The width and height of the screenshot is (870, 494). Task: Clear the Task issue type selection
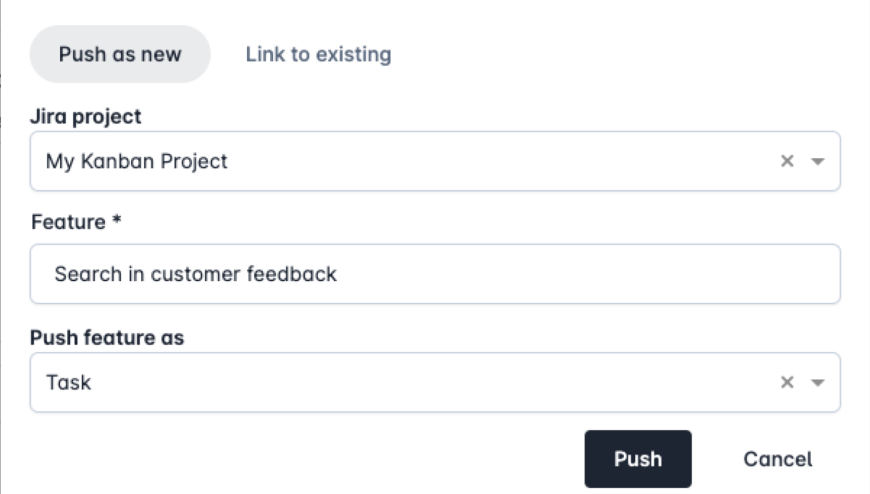[x=787, y=382]
